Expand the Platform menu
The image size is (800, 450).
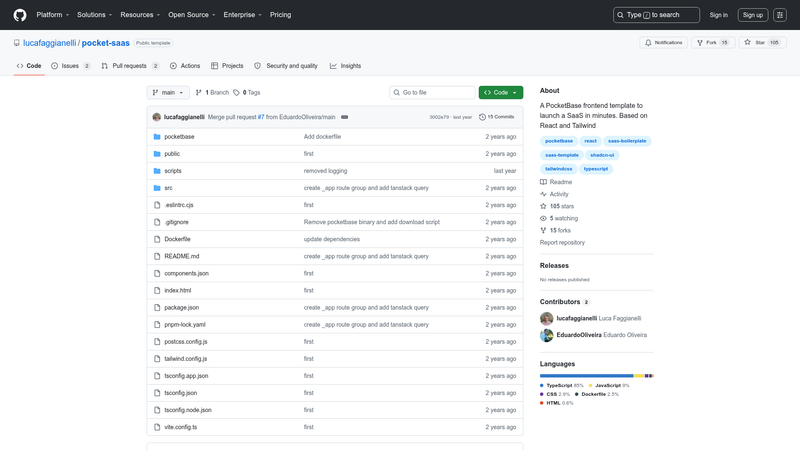click(53, 15)
